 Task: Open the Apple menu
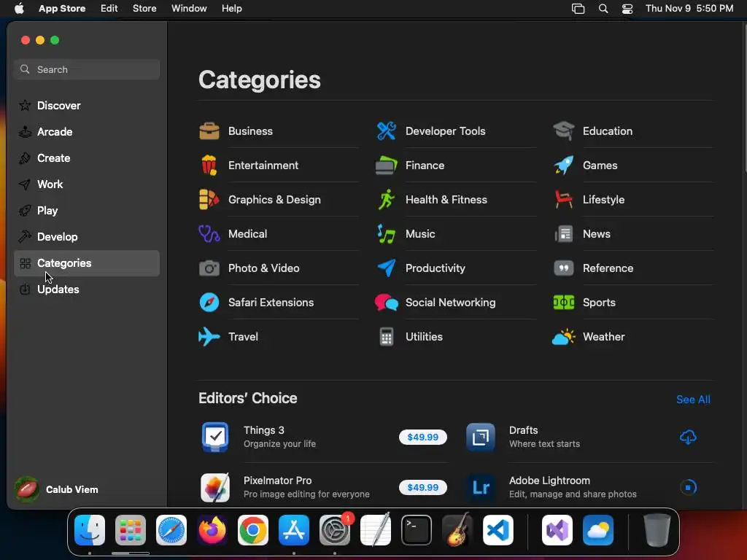19,9
